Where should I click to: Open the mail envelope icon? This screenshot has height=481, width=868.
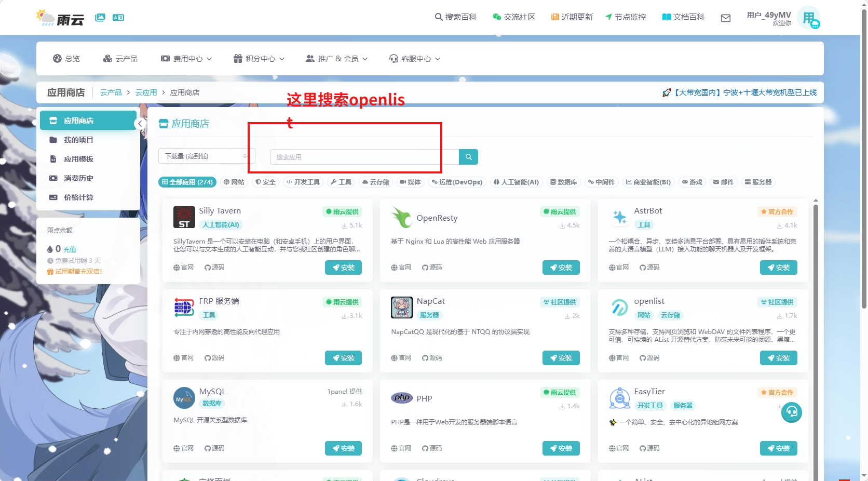(x=726, y=18)
